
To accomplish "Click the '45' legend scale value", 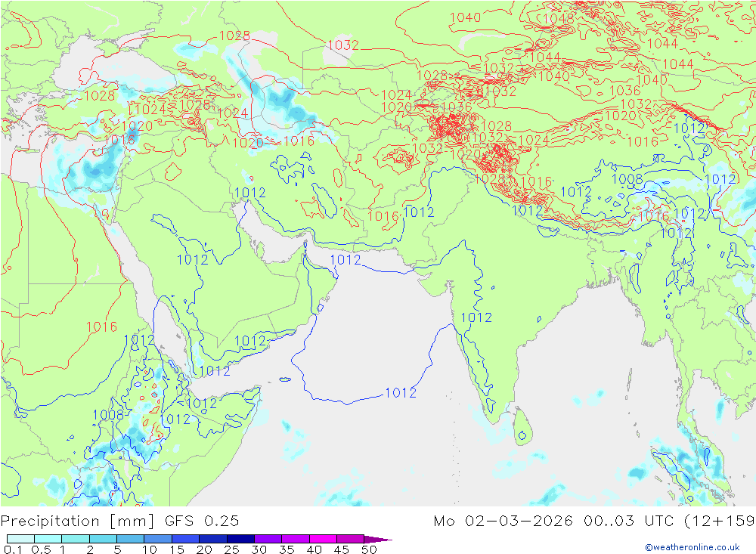I will tap(342, 549).
